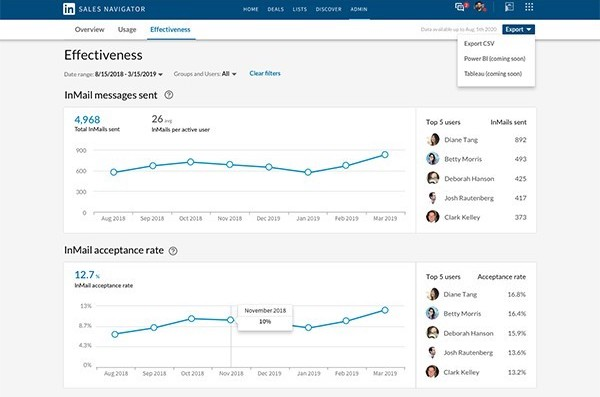Screen dimensions: 600x397
Task: Click the help icon next to InMail messages sent
Action: click(x=169, y=95)
